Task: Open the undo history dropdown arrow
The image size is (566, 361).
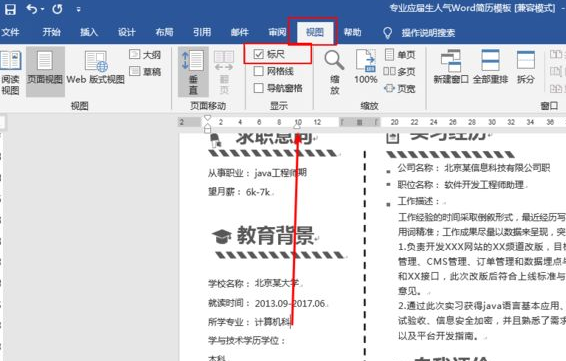Action: point(43,9)
